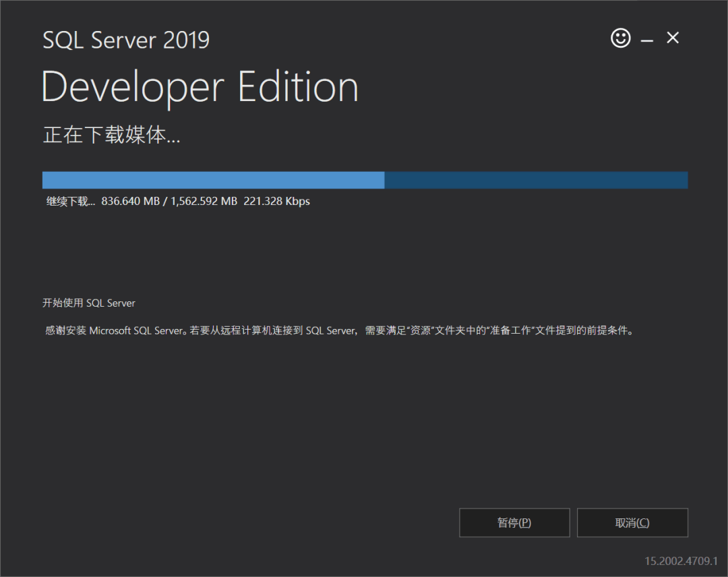Click the media download progress bar

pyautogui.click(x=365, y=180)
